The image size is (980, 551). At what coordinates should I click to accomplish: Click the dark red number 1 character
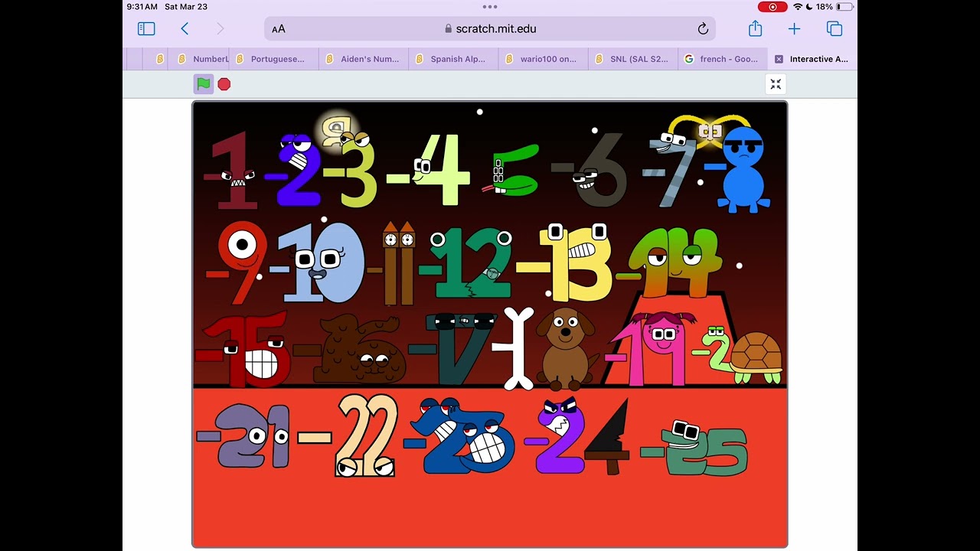point(232,171)
